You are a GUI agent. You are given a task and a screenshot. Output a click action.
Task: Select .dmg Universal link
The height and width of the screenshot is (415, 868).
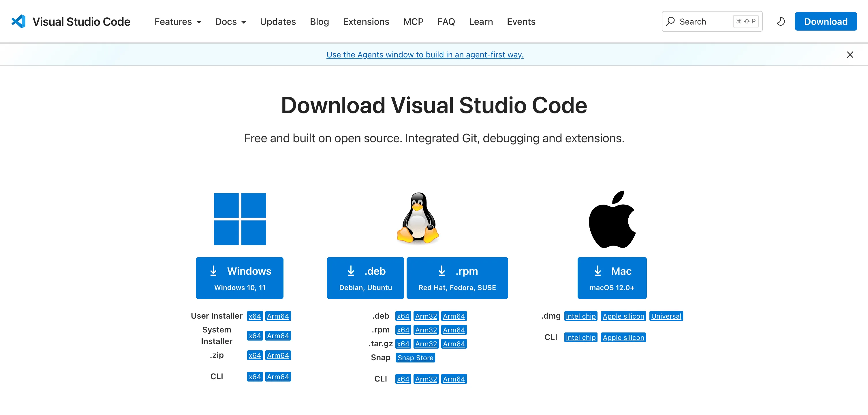(x=666, y=316)
